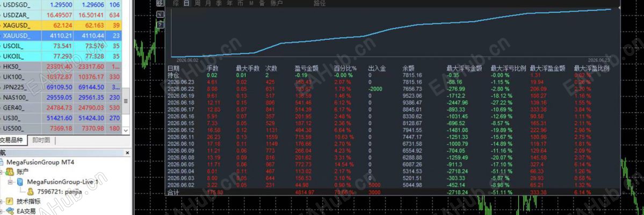Select the GER40_ symbol row
The image size is (644, 215).
62,107
